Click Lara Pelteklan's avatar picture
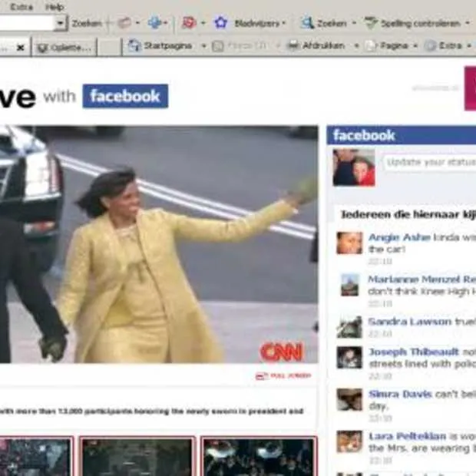Screen dimensions: 476x476 349,441
